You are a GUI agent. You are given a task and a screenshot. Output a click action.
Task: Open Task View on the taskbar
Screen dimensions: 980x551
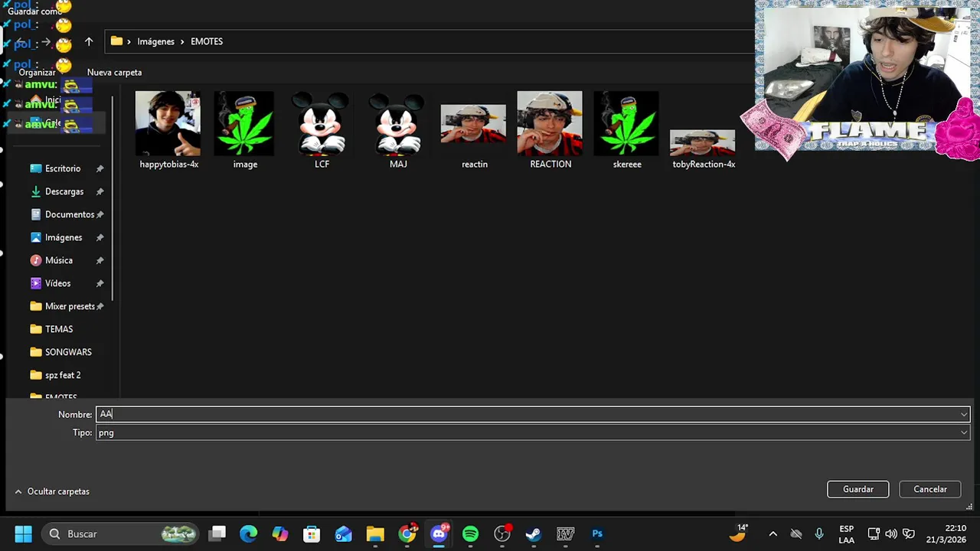point(218,533)
